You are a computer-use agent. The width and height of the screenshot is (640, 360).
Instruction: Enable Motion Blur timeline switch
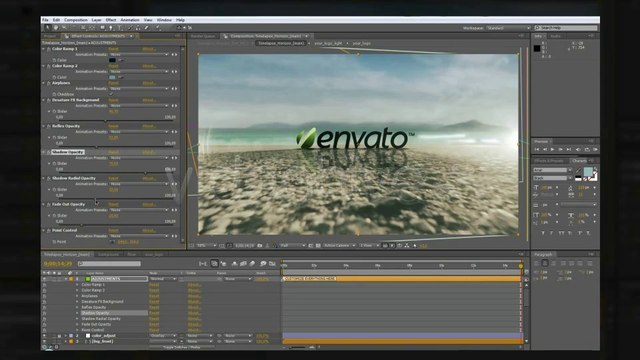[252, 264]
